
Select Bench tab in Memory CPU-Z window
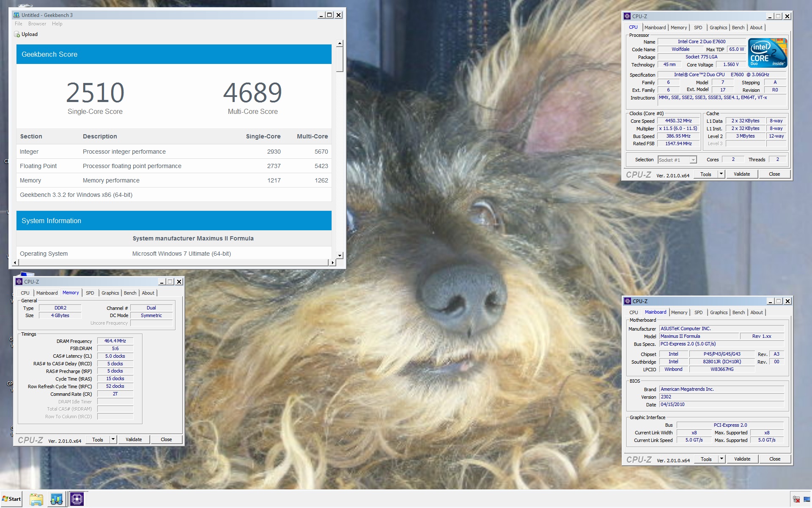(130, 293)
